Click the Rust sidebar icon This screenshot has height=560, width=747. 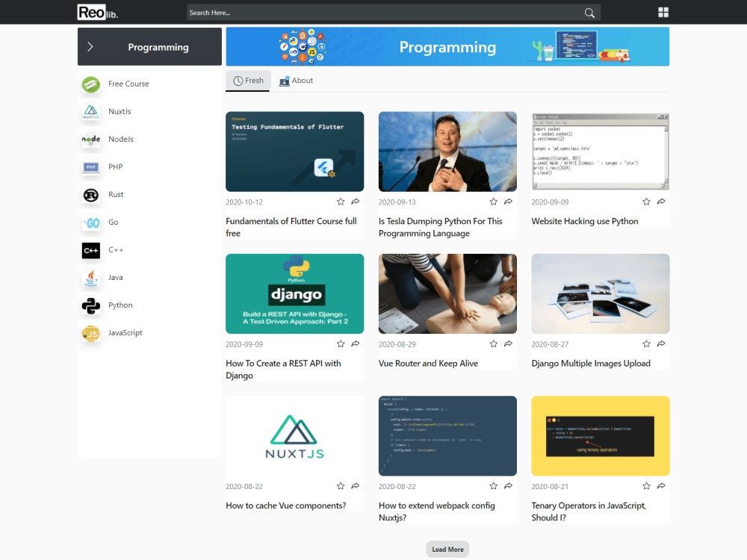click(x=90, y=195)
